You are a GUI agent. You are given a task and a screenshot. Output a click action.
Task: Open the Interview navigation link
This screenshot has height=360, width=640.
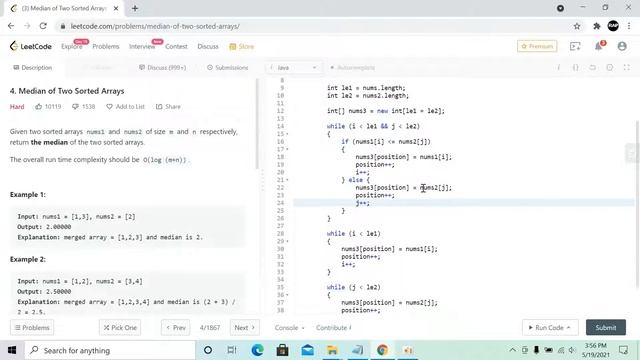pos(142,47)
